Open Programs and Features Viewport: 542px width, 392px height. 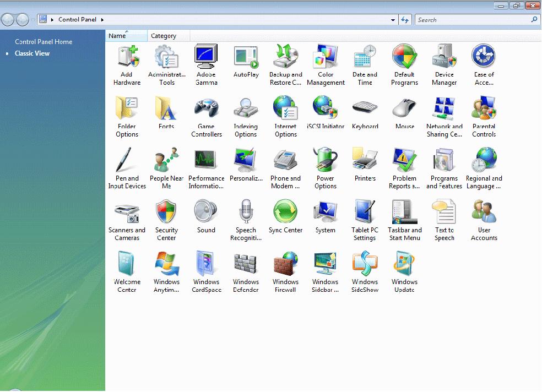click(x=444, y=168)
